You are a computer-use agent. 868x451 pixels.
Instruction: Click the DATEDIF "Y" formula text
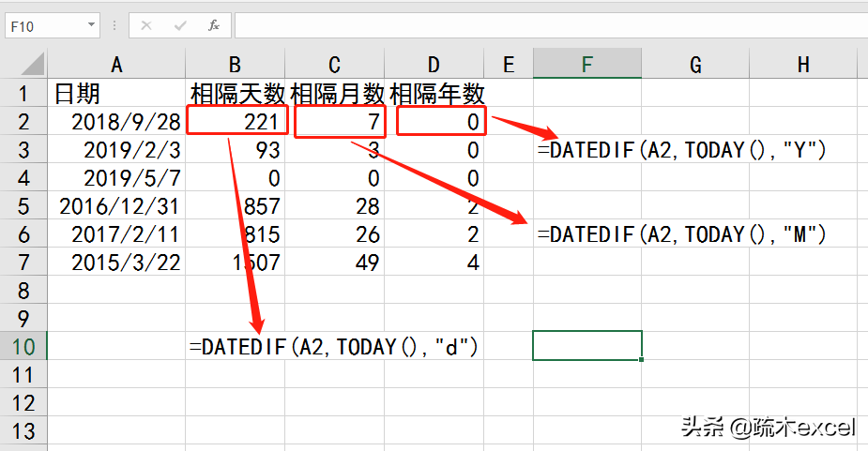pos(681,150)
